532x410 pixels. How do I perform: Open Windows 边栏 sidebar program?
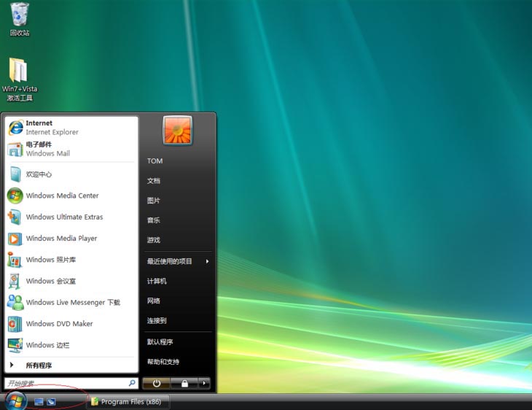71,345
